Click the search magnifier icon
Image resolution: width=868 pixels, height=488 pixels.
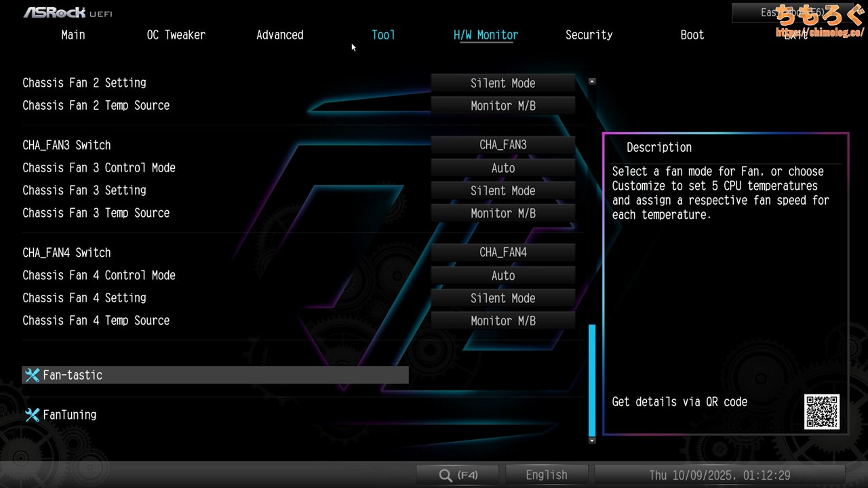coord(446,476)
